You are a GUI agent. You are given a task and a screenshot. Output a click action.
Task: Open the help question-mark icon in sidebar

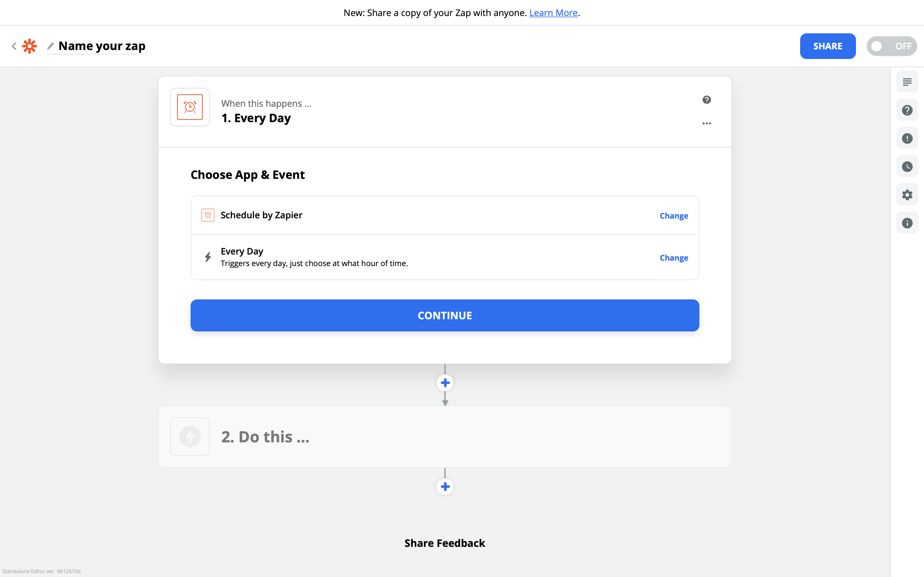pyautogui.click(x=907, y=110)
